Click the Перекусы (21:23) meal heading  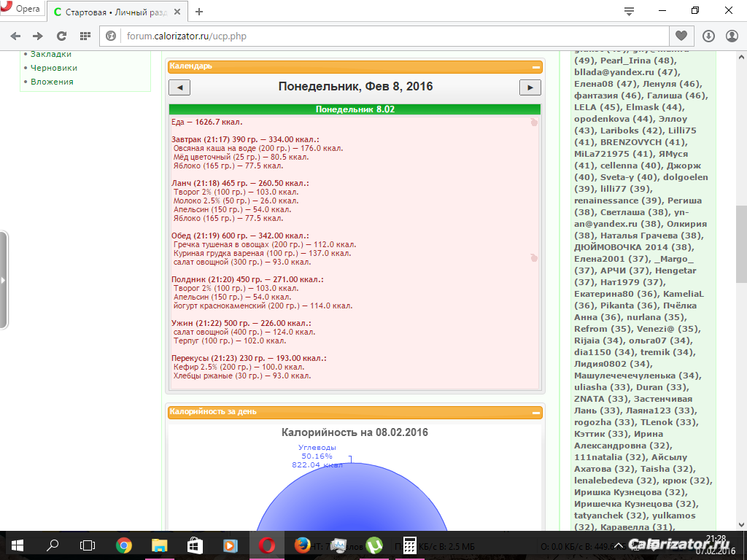click(249, 359)
